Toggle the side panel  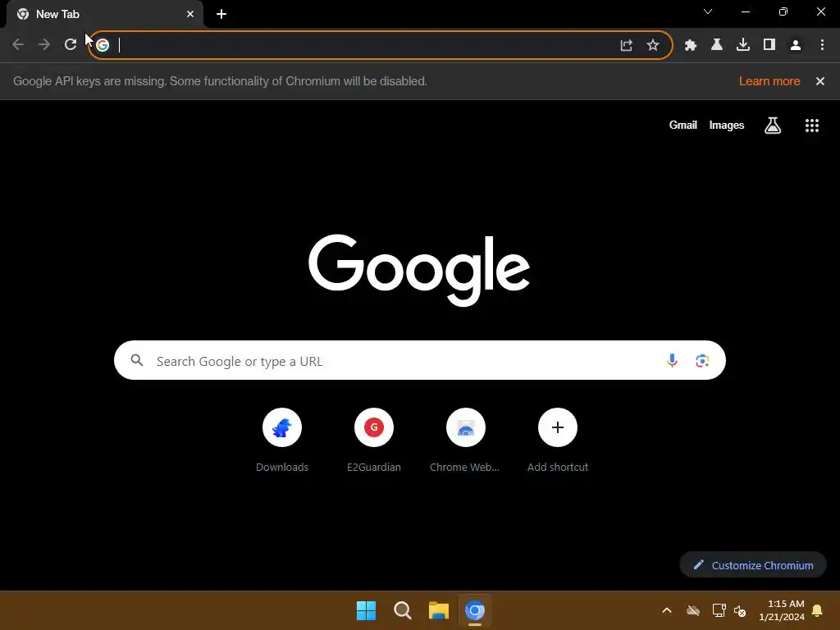click(769, 45)
